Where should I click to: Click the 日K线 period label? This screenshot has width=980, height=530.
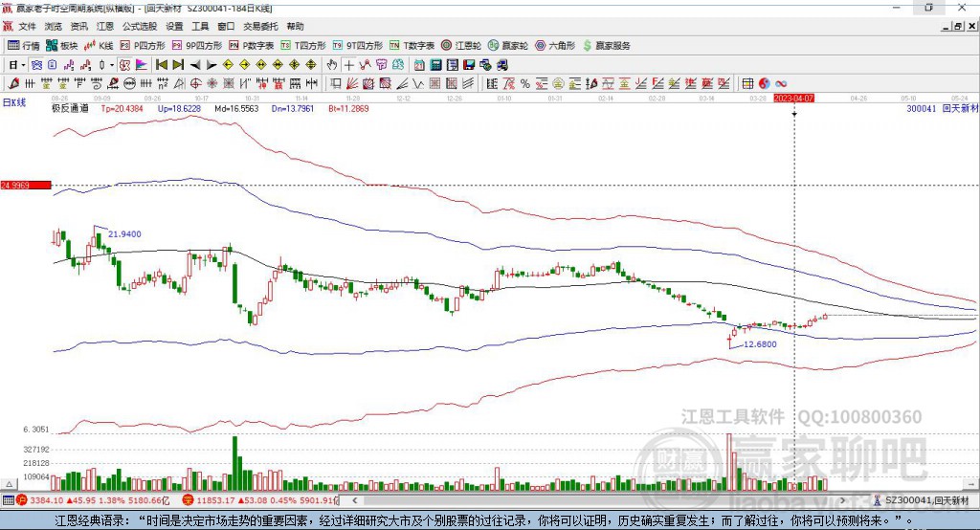pos(13,102)
